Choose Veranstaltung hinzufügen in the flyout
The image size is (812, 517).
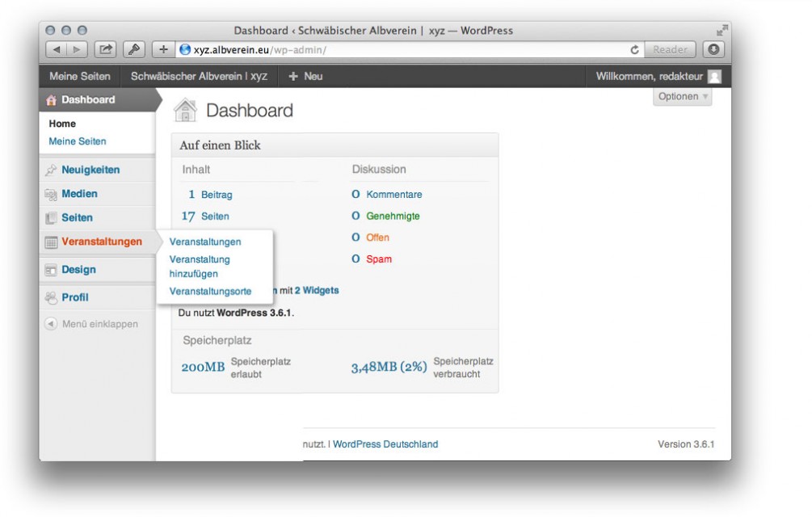click(200, 267)
